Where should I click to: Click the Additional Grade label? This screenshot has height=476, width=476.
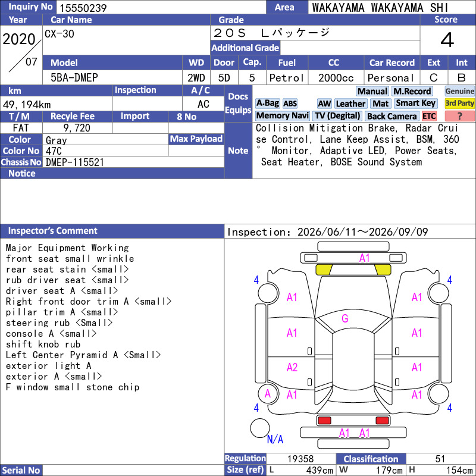click(245, 48)
